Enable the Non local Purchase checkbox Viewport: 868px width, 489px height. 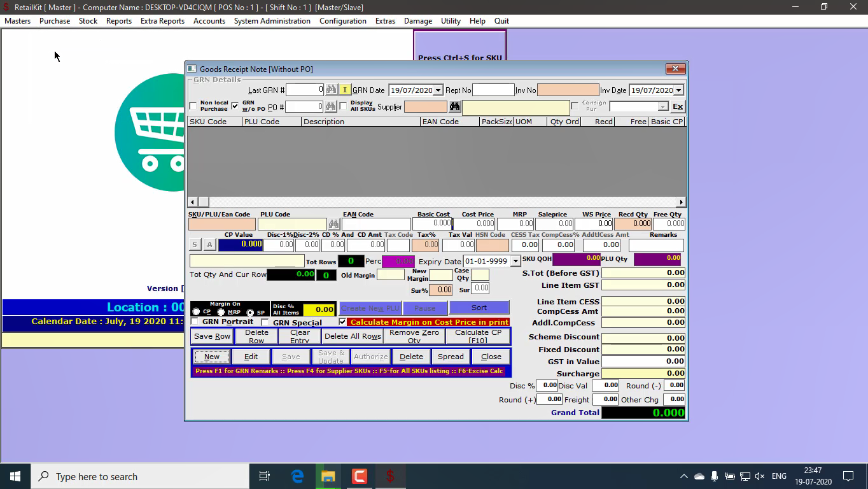[x=193, y=106]
